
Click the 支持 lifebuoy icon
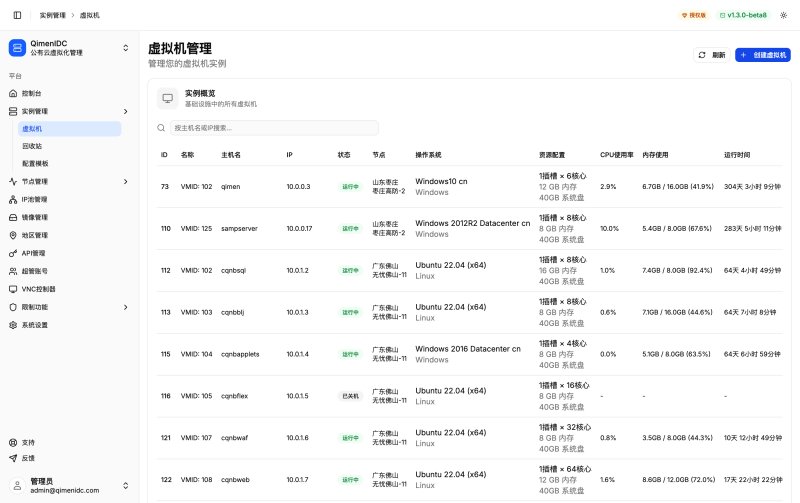tap(13, 443)
